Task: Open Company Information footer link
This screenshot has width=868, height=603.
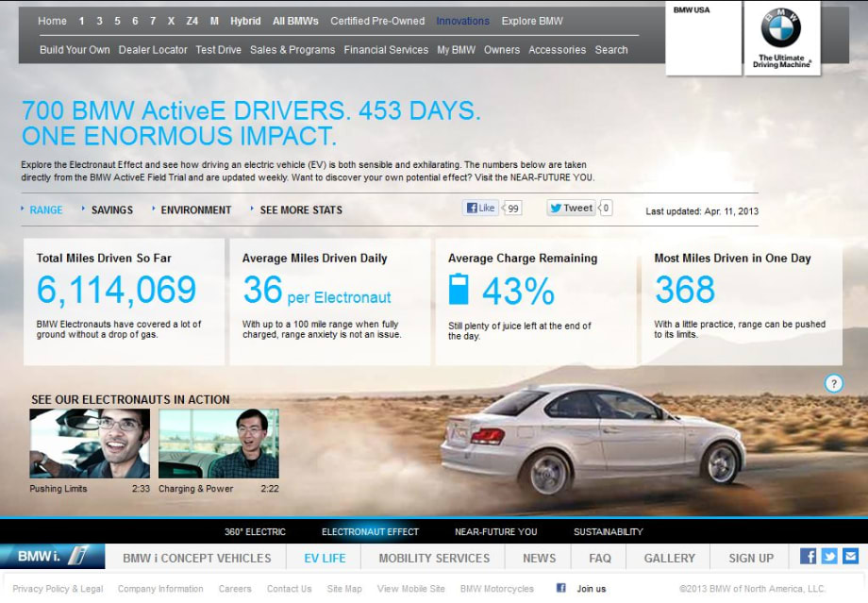Action: point(160,589)
